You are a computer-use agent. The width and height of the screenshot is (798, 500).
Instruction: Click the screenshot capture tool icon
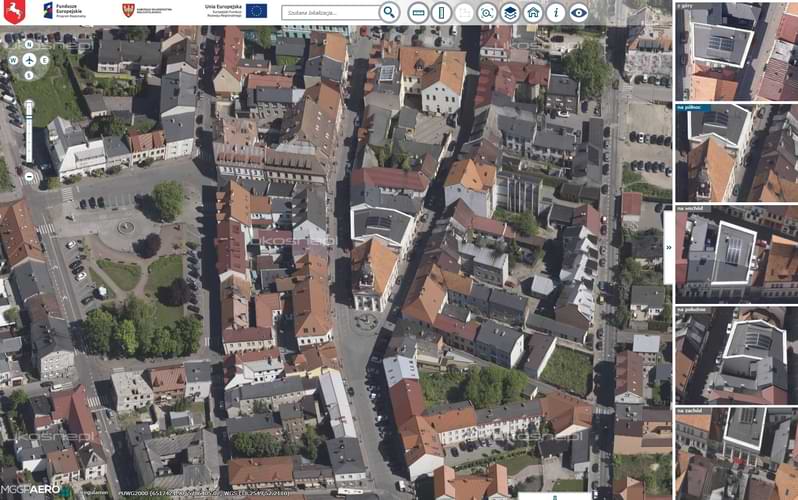[487, 12]
